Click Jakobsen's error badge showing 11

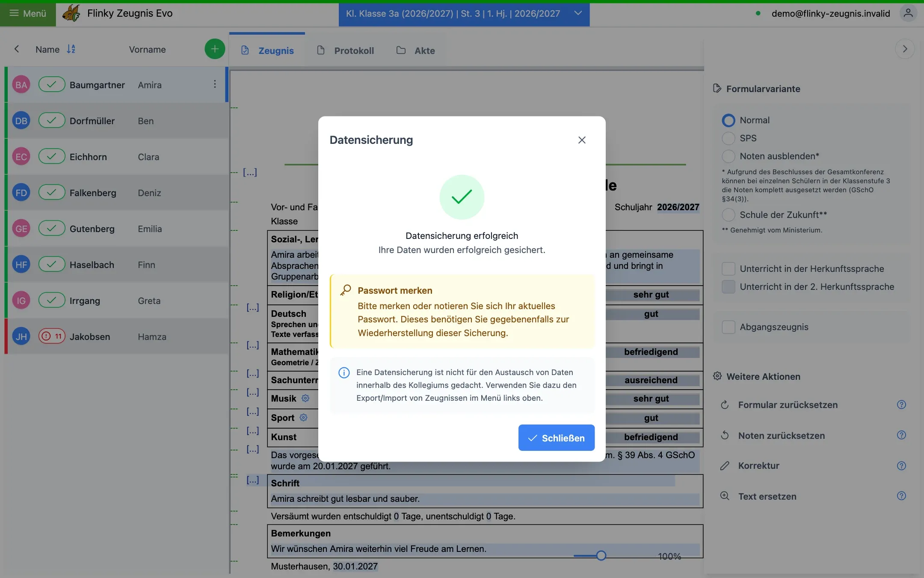pyautogui.click(x=52, y=336)
